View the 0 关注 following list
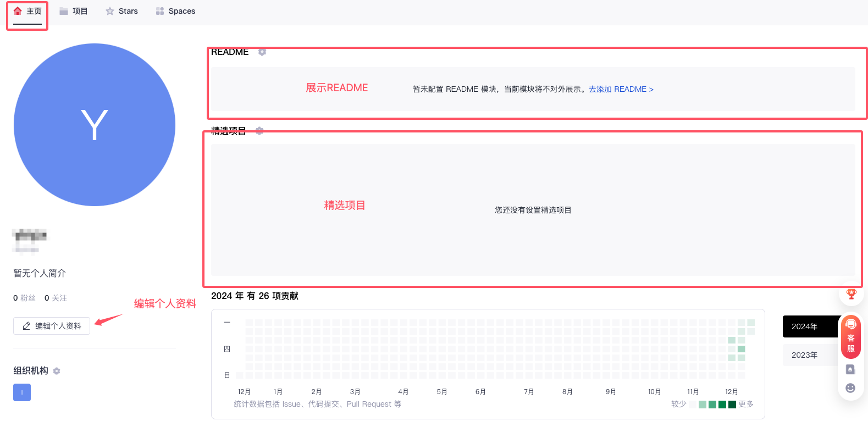This screenshot has height=432, width=868. point(56,298)
